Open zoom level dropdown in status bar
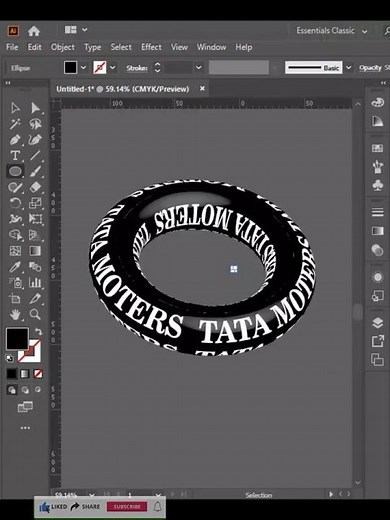This screenshot has height=520, width=390. point(92,495)
